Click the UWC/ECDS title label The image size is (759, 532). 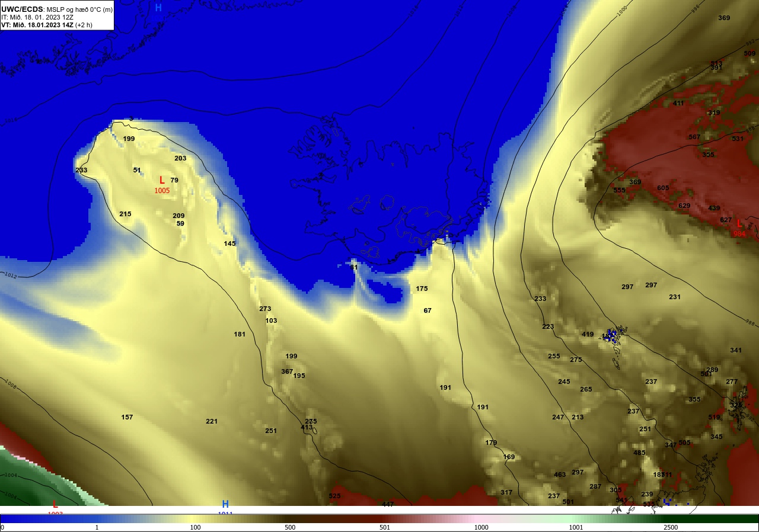point(23,9)
